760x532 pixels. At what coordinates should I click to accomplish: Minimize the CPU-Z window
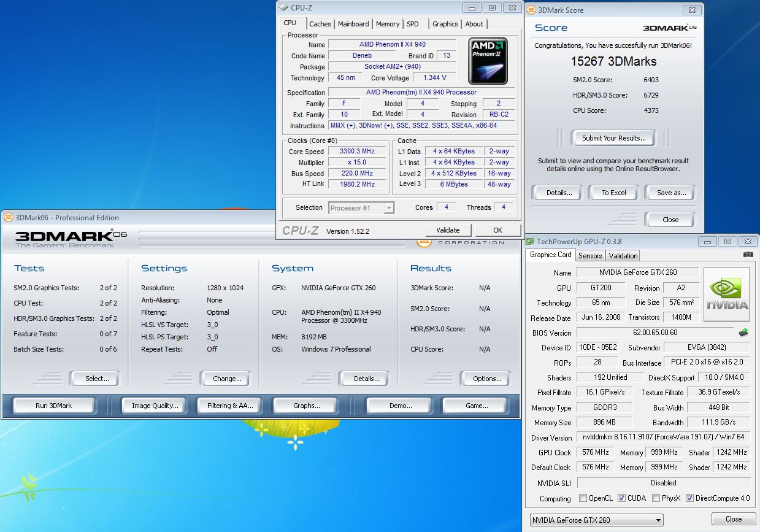pos(472,8)
